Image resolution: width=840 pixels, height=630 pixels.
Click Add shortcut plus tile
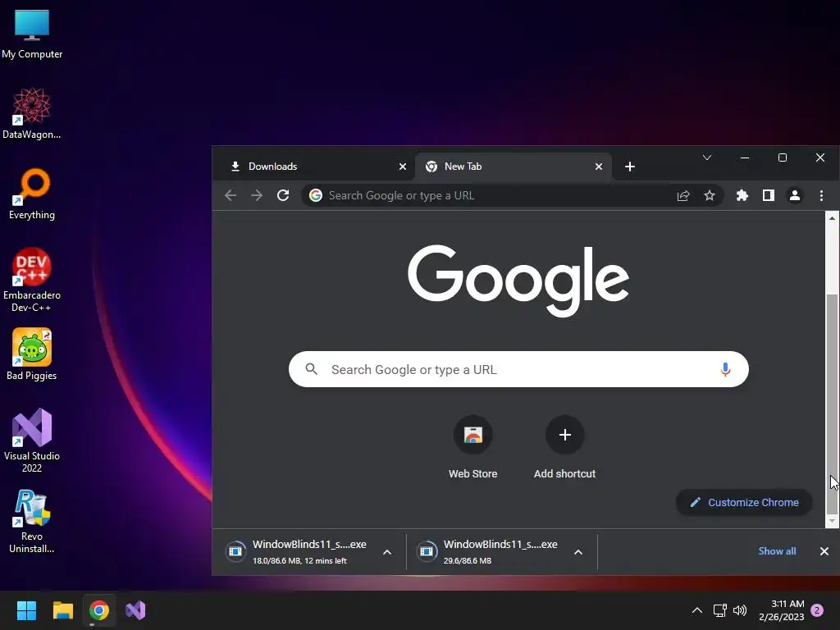[x=564, y=447]
